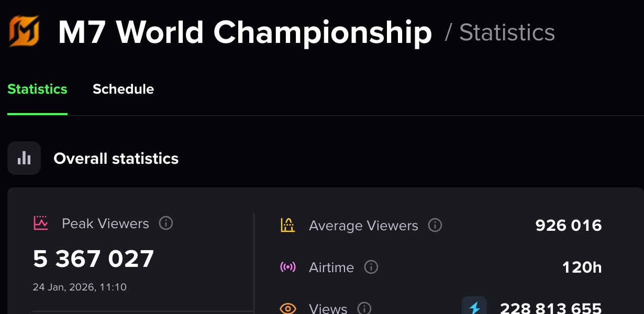Click the peak date 24 Jan, 2026

pos(80,287)
